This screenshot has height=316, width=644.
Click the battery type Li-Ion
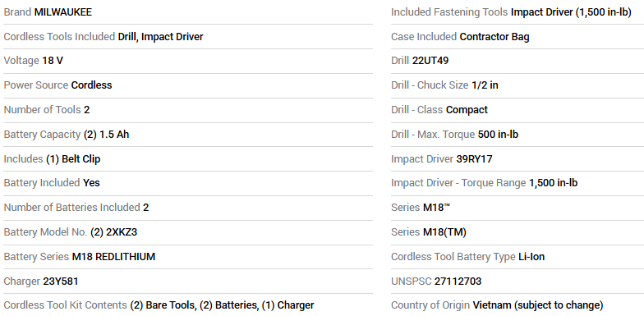pyautogui.click(x=531, y=257)
